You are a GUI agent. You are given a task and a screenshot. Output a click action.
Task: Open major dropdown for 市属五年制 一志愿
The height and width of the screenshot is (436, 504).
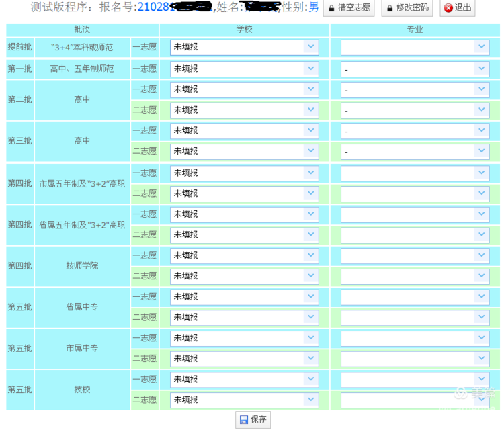click(415, 173)
